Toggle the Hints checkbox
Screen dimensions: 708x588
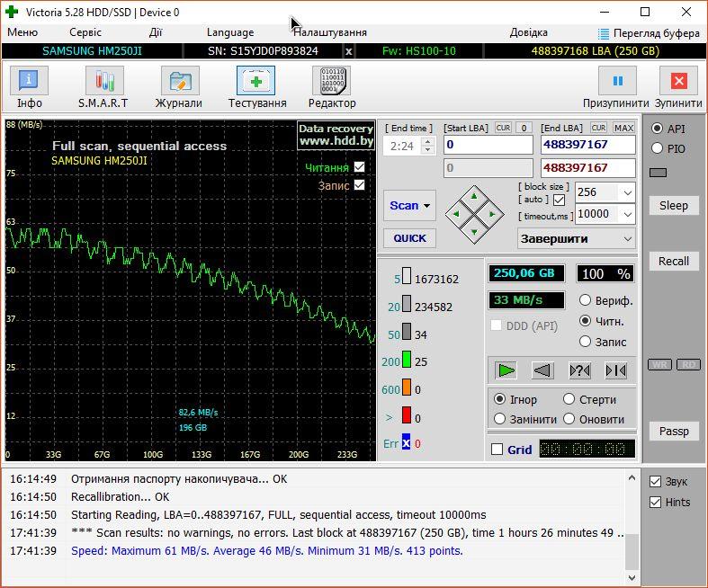655,503
